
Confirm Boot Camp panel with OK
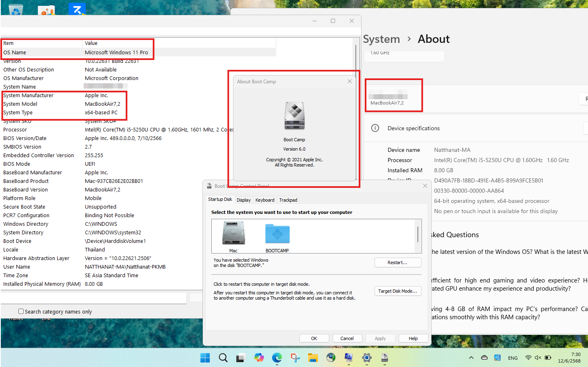(314, 338)
